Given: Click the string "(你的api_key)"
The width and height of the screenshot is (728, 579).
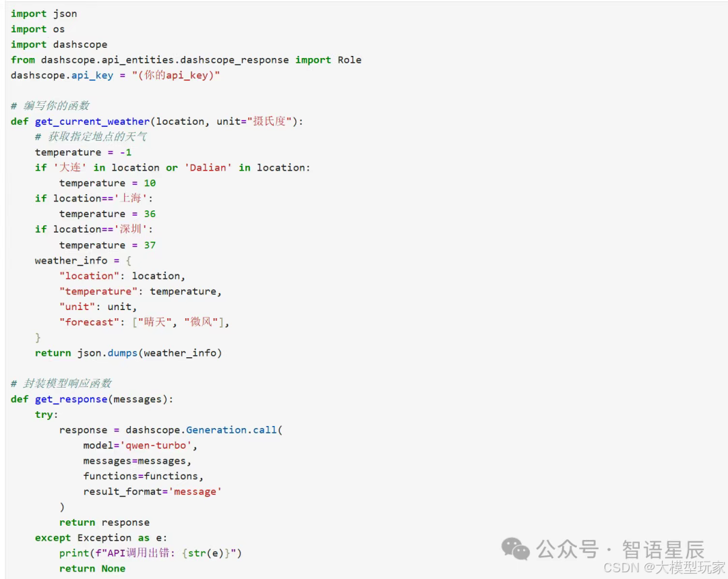Looking at the screenshot, I should 176,75.
